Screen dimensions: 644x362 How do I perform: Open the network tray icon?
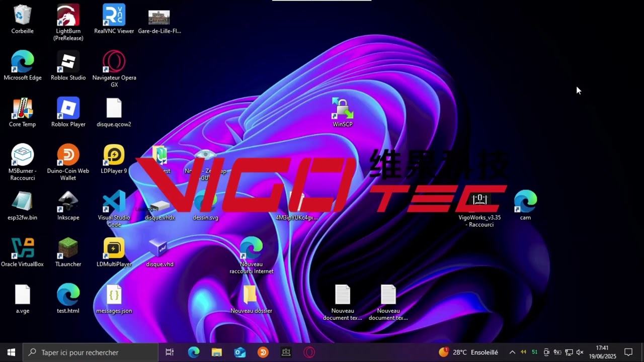(x=569, y=352)
